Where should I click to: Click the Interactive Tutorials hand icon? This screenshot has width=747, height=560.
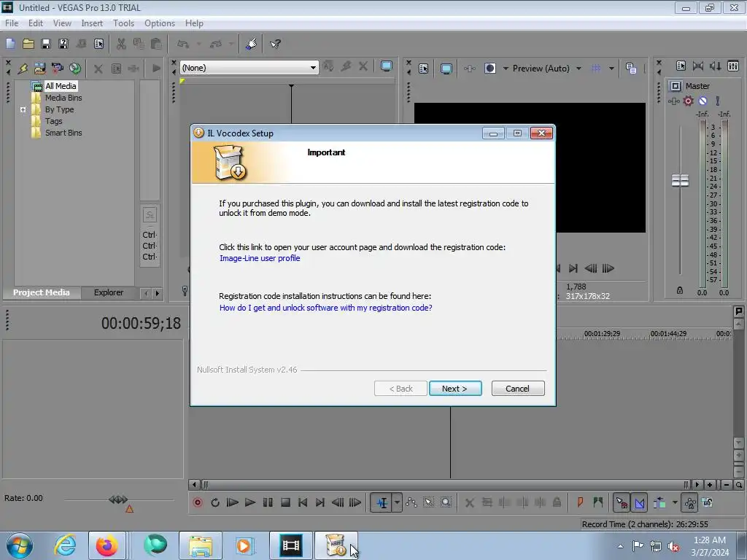click(251, 44)
